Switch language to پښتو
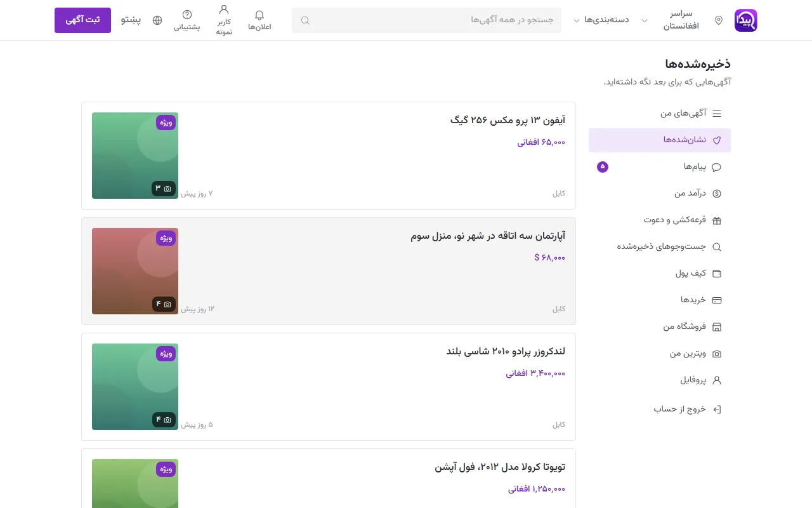The height and width of the screenshot is (508, 812). [x=131, y=20]
